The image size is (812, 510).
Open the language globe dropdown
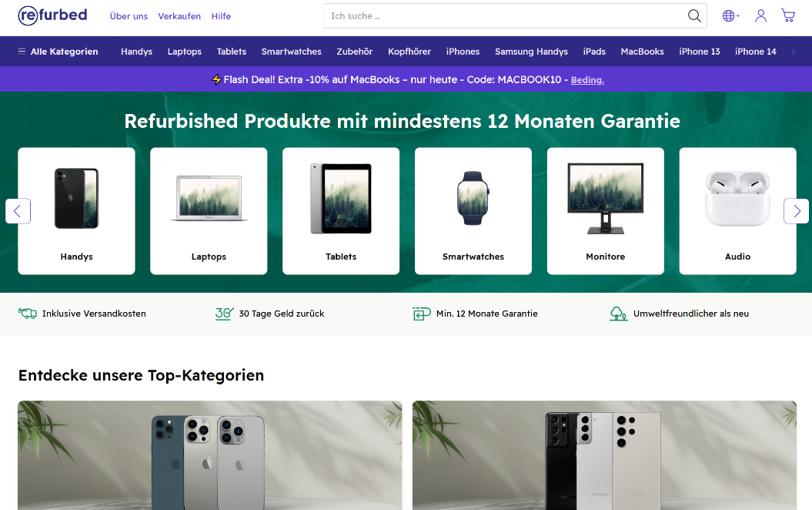pyautogui.click(x=730, y=16)
